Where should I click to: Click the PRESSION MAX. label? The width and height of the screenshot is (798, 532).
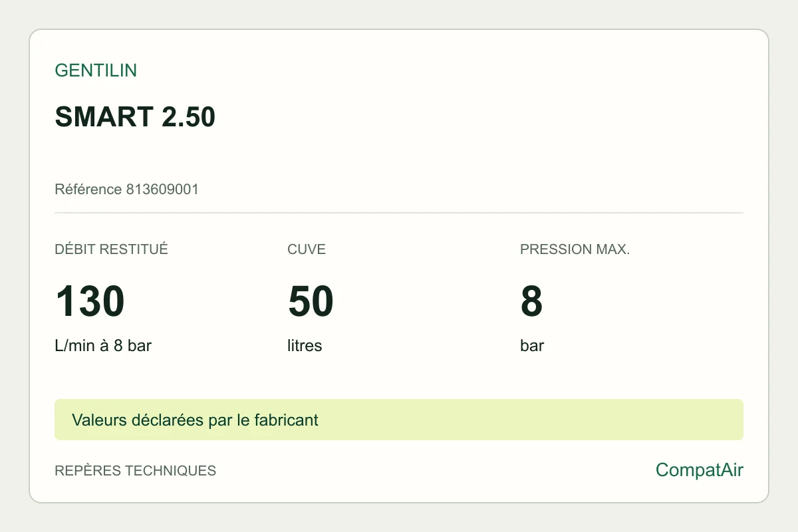(x=575, y=249)
